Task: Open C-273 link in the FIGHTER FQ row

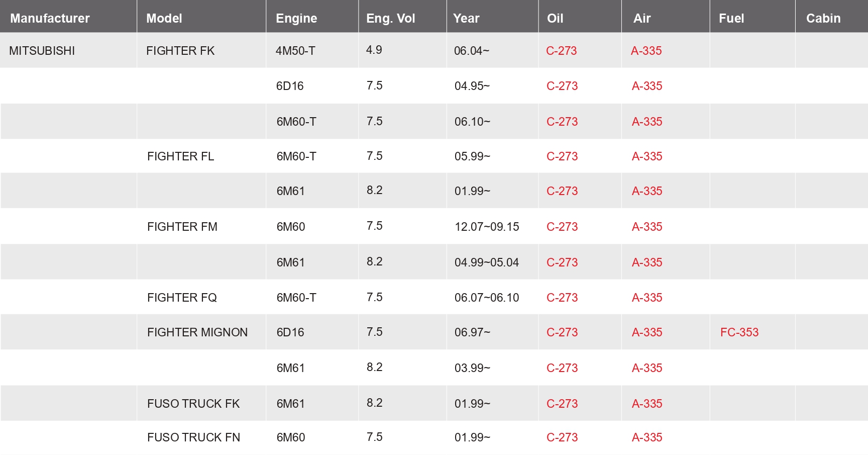Action: [562, 298]
